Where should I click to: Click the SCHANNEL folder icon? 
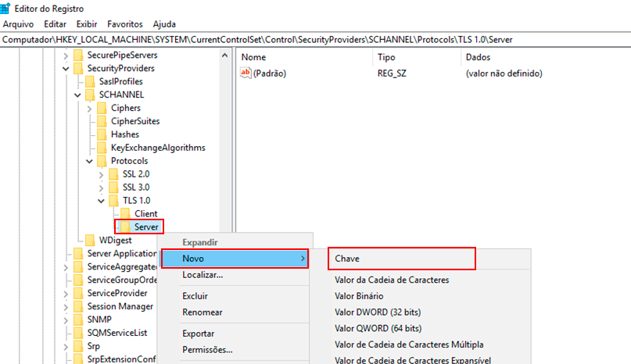tap(90, 95)
